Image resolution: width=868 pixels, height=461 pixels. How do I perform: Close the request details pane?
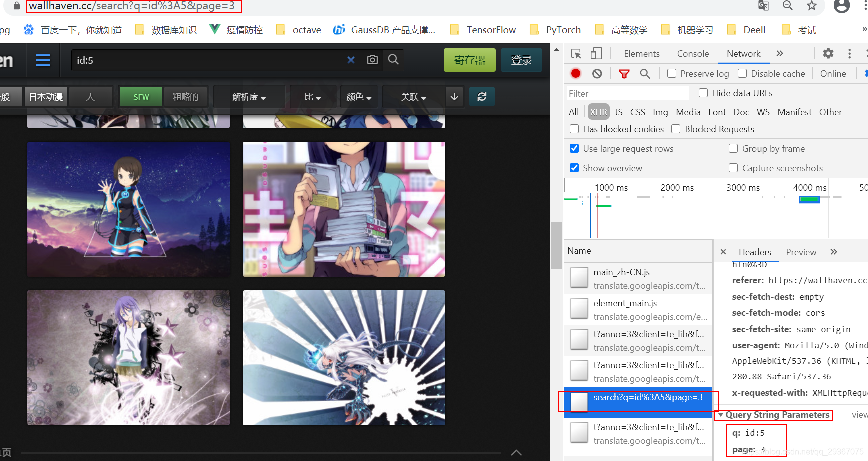pos(723,252)
